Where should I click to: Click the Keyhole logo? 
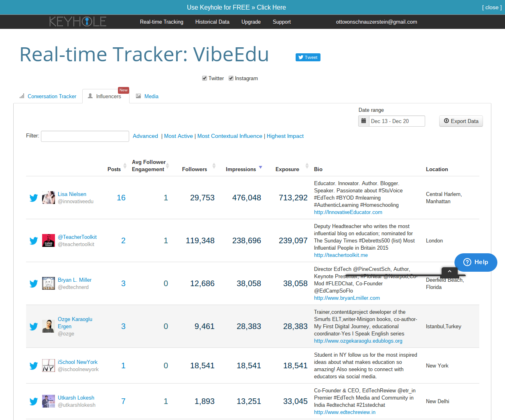click(78, 22)
